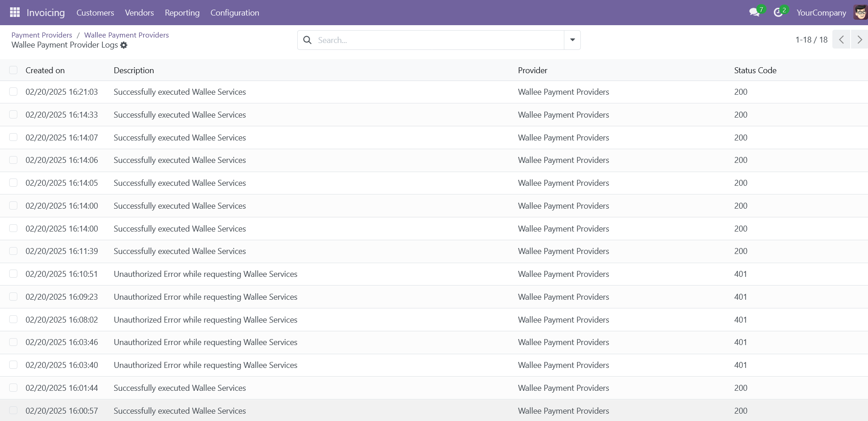This screenshot has width=868, height=421.
Task: Open the YourCompany company switcher
Action: (821, 13)
